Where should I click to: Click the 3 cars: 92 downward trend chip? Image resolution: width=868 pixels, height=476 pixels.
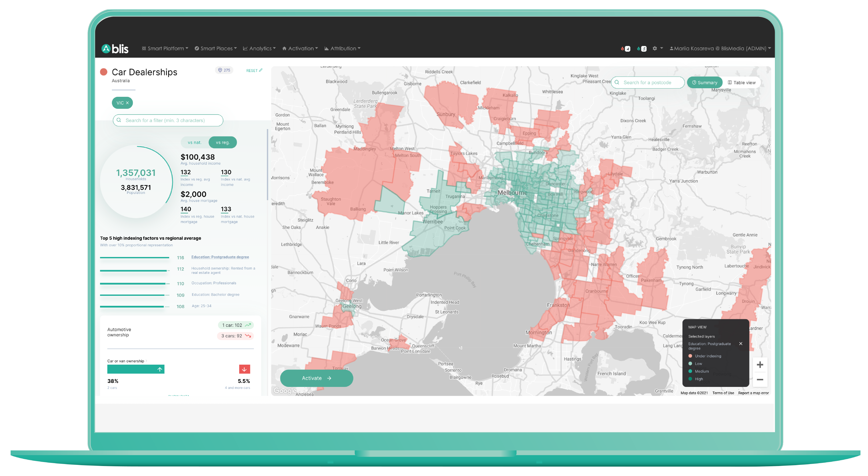tap(235, 336)
